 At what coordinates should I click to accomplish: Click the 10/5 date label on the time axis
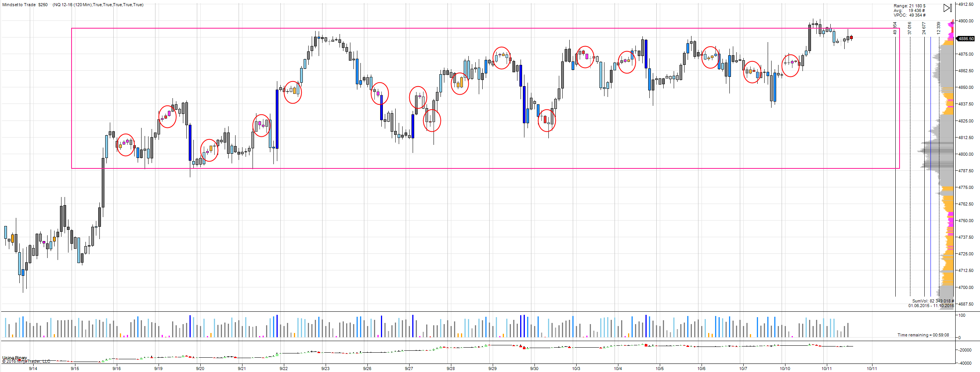pyautogui.click(x=660, y=369)
